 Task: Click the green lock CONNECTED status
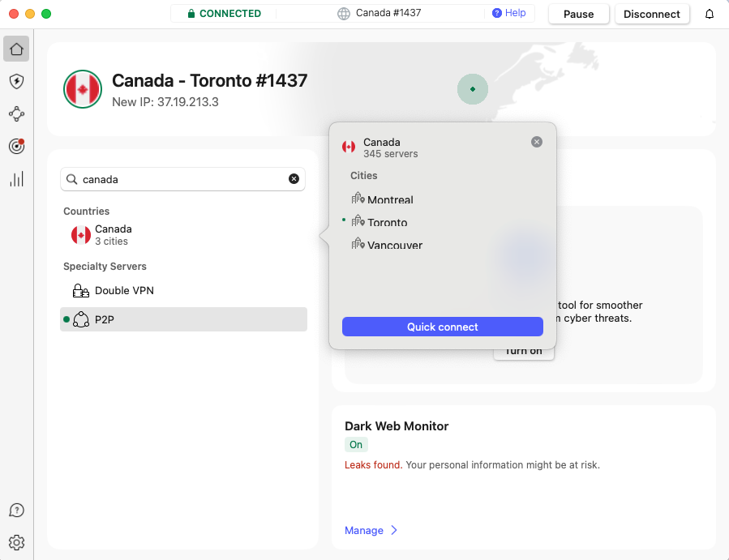pyautogui.click(x=224, y=14)
